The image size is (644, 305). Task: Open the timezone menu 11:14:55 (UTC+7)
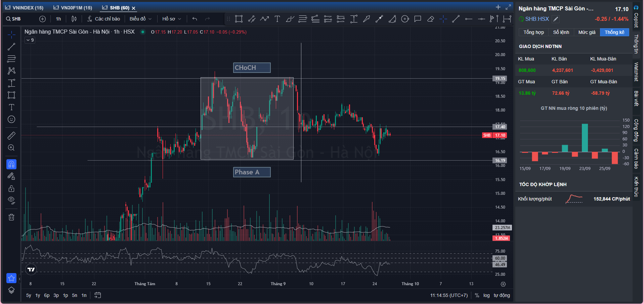[449, 295]
